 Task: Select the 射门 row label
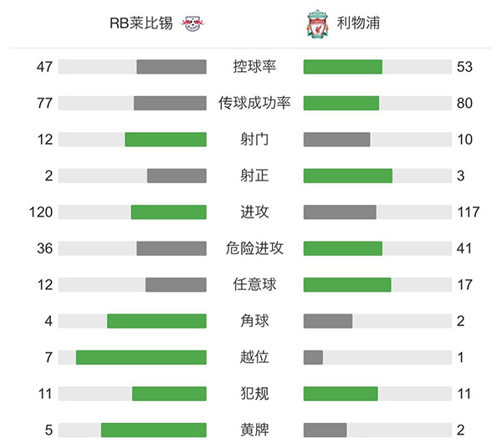point(254,140)
